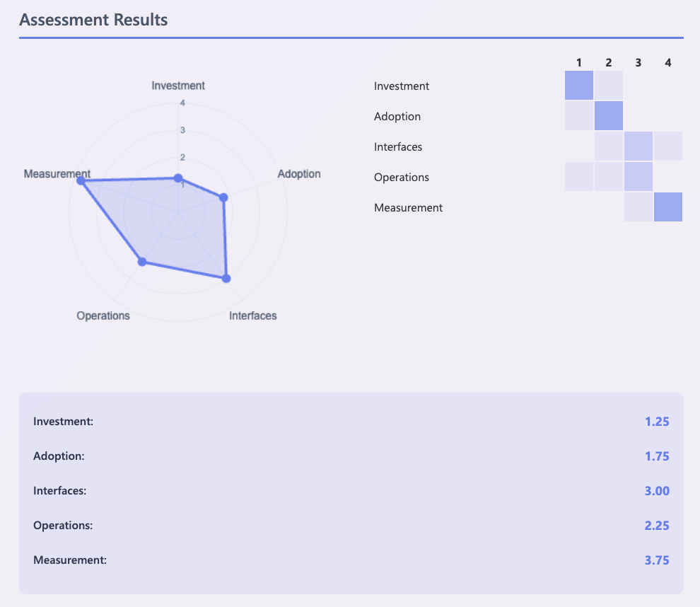Click the Operations level 1 heatmap cell

tap(579, 177)
